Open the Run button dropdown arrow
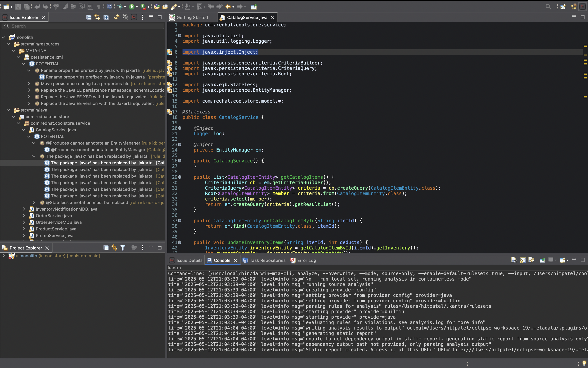Viewport: 588px width, 368px height. [137, 7]
